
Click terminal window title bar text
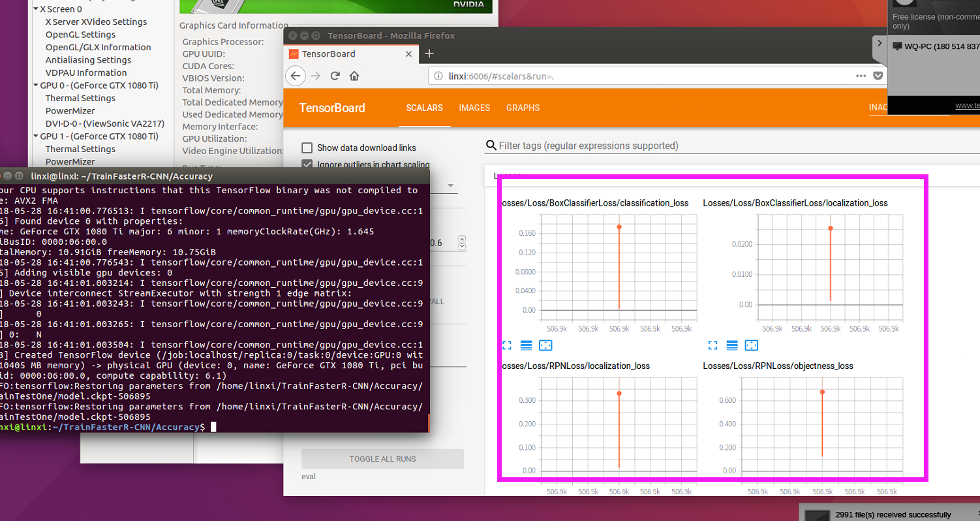(x=121, y=176)
